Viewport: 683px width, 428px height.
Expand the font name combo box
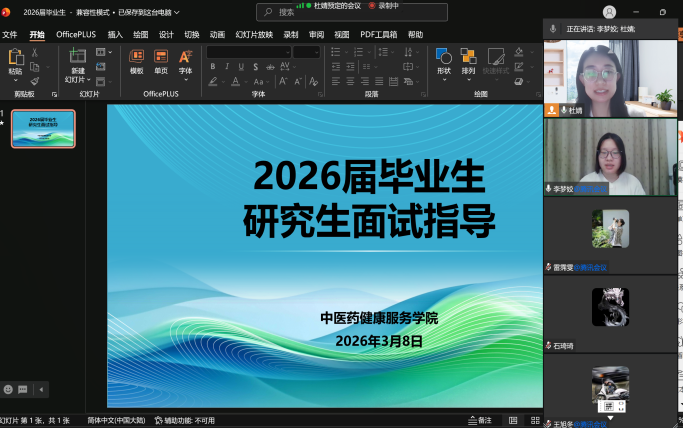click(x=286, y=52)
